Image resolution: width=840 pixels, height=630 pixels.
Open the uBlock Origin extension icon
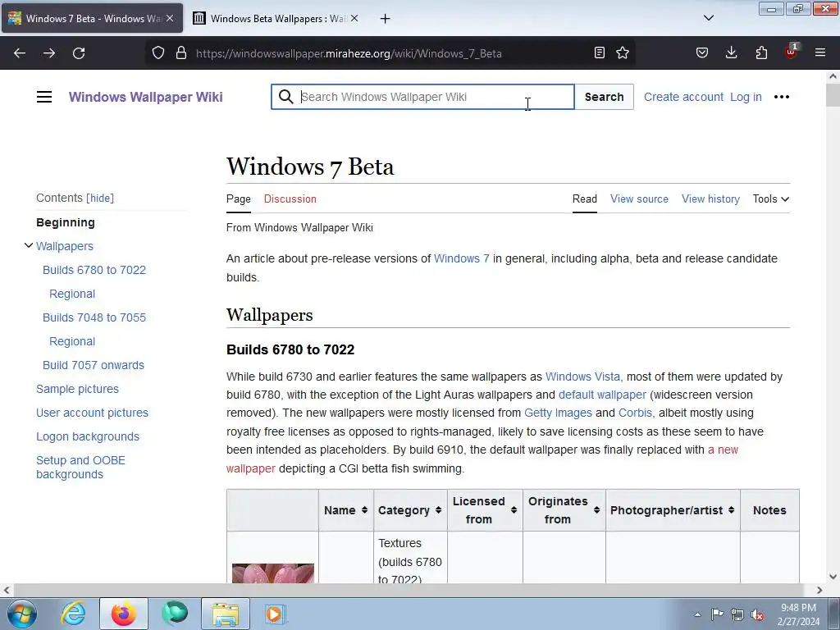click(x=791, y=52)
